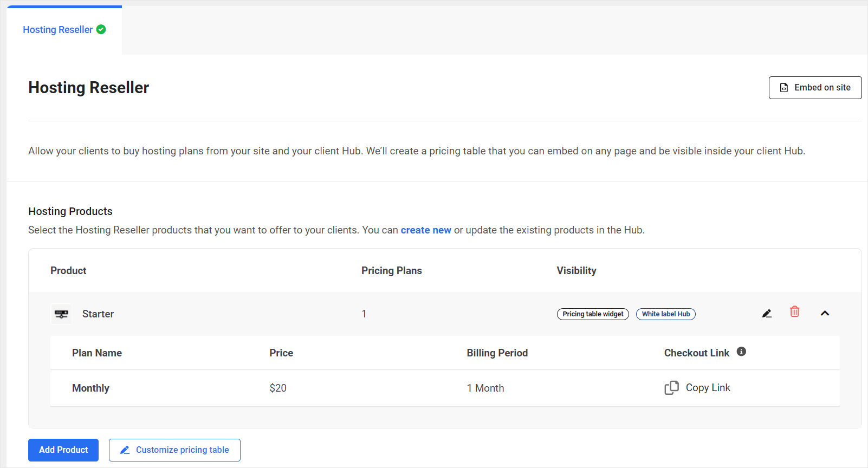Click the green verified checkmark icon
The width and height of the screenshot is (868, 468).
point(101,29)
